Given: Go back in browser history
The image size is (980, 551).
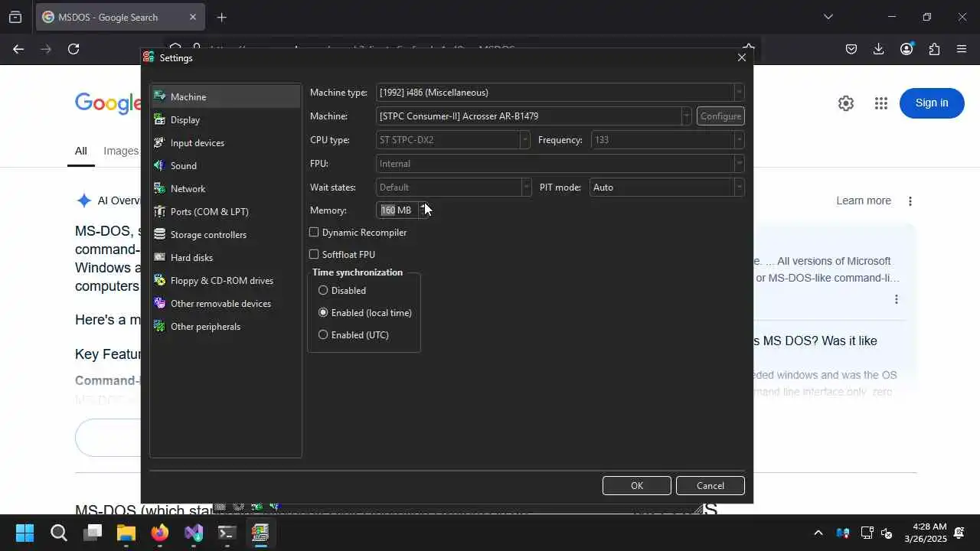Looking at the screenshot, I should 18,49.
